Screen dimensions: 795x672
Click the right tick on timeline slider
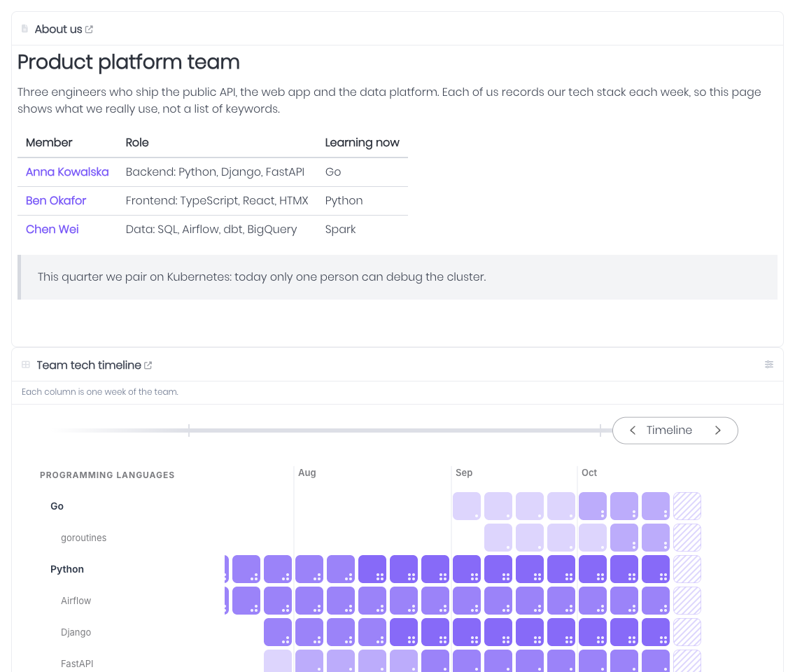[x=600, y=430]
